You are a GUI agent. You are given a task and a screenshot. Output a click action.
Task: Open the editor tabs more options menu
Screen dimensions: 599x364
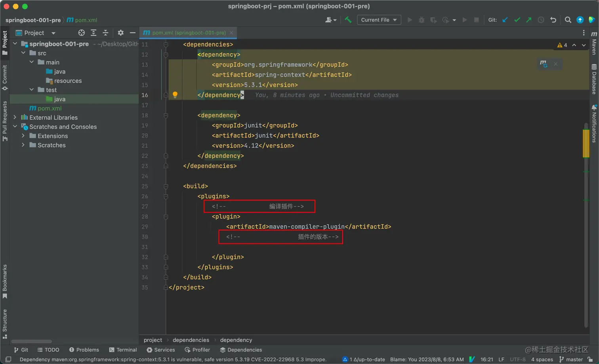[x=584, y=33]
